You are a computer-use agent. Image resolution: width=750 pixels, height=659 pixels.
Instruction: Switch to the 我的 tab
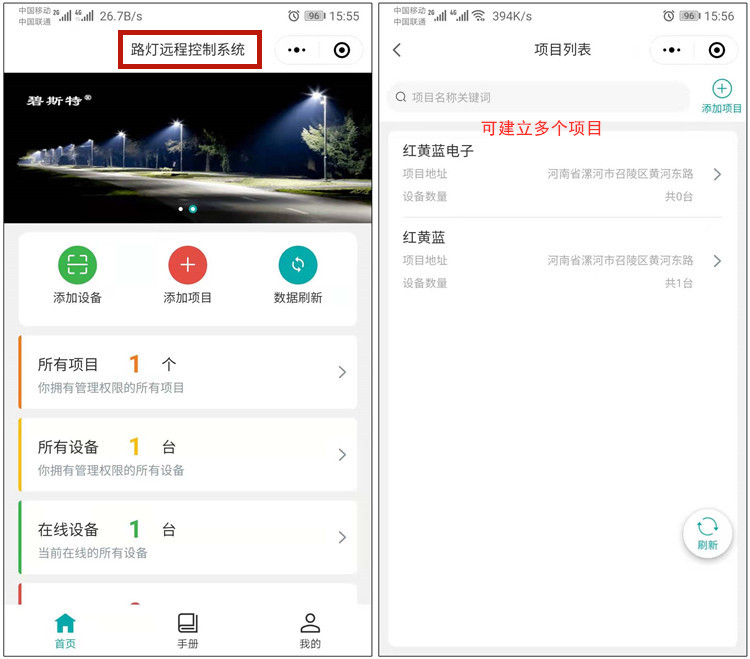tap(310, 630)
